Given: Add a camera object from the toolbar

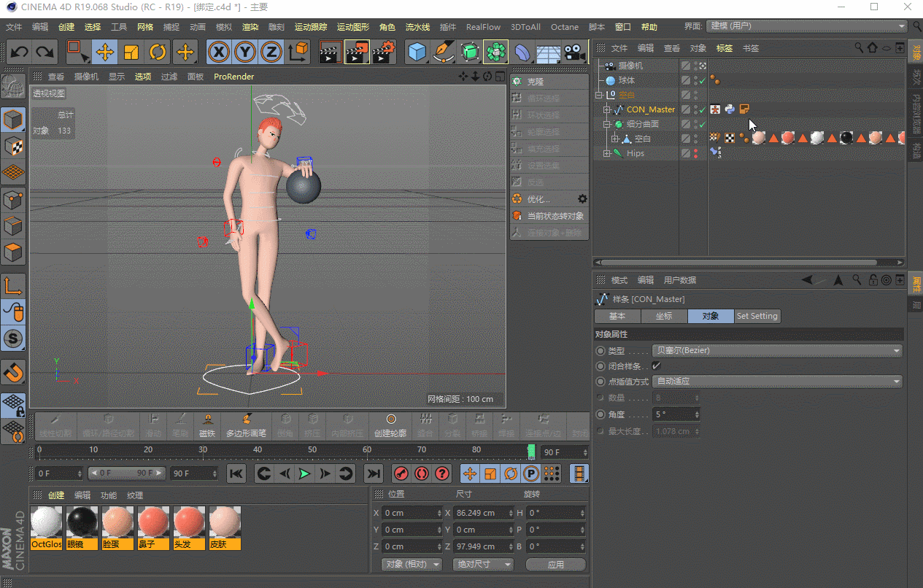Looking at the screenshot, I should 575,52.
